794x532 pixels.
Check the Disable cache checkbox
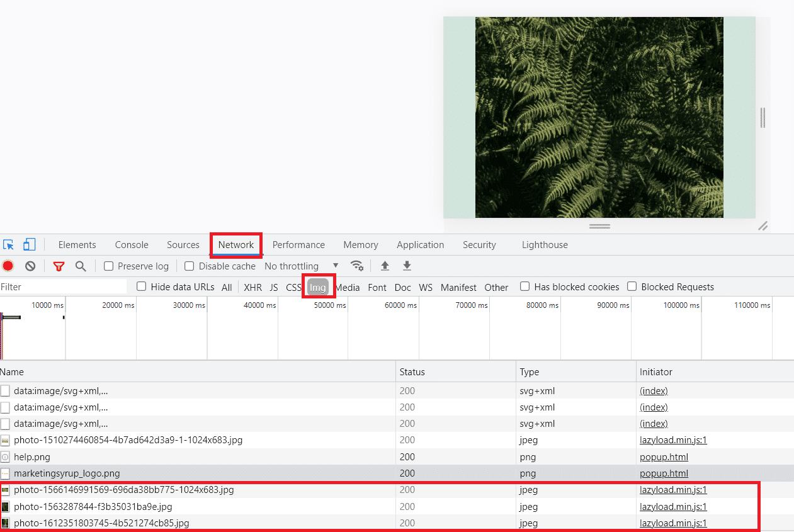(189, 266)
